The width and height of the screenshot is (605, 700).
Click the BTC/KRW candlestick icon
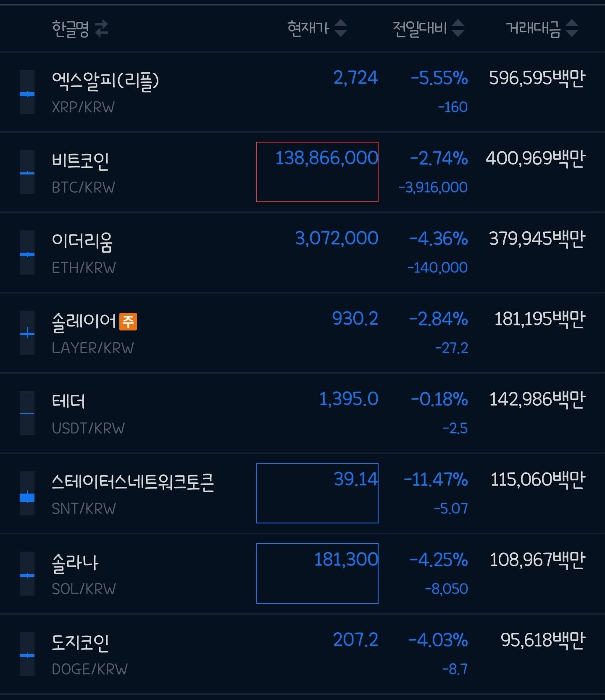coord(27,172)
